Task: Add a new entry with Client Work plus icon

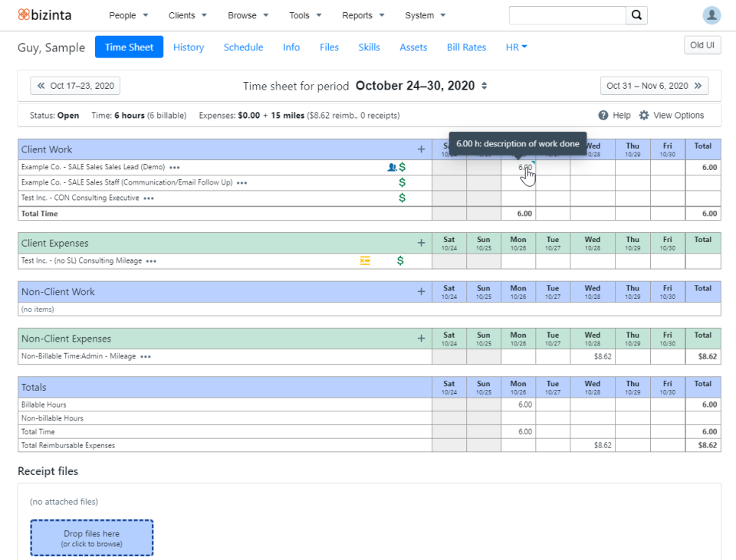Action: coord(421,149)
